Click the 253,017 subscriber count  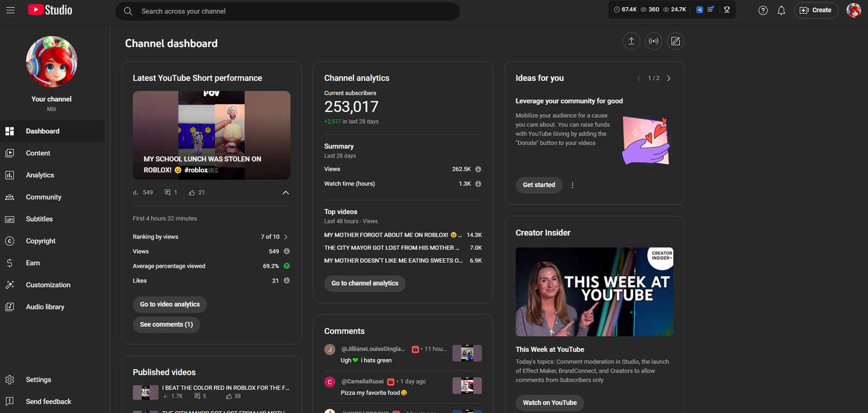click(x=352, y=107)
